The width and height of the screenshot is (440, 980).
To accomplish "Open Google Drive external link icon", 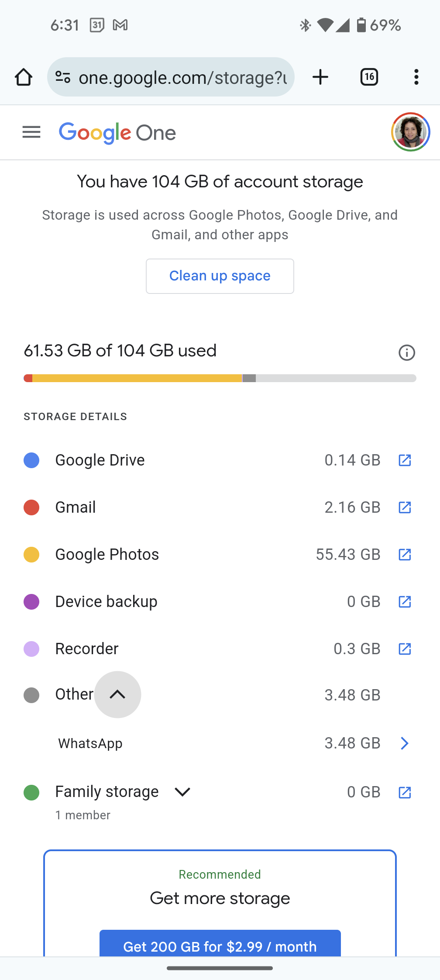I will click(x=405, y=460).
